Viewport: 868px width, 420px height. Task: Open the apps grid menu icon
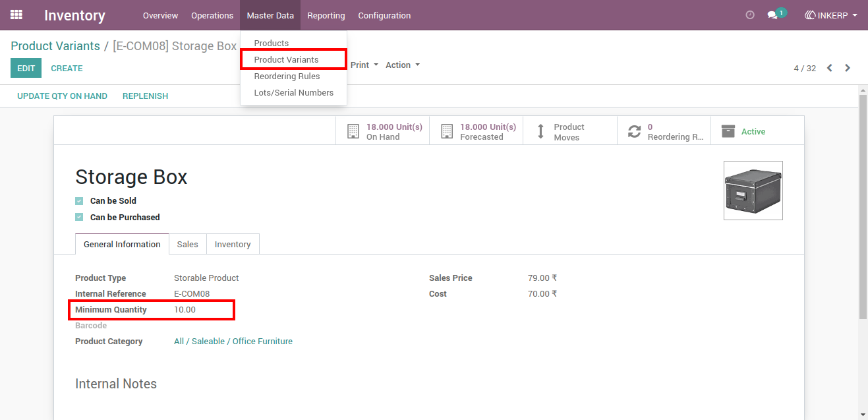click(x=16, y=15)
